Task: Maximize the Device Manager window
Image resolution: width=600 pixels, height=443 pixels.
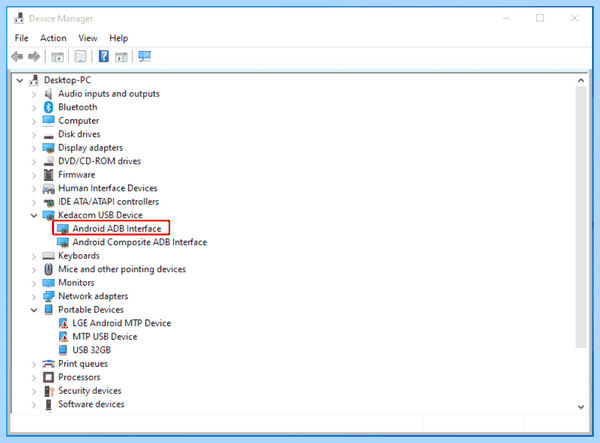Action: tap(540, 18)
